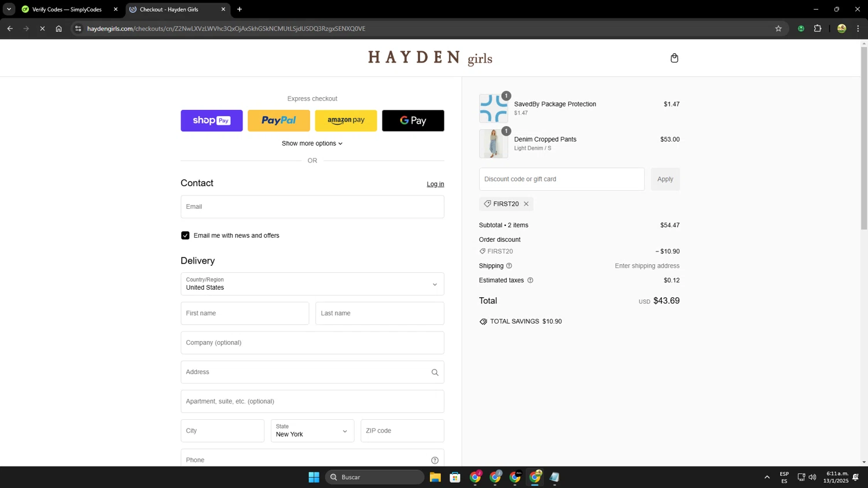Open the notepad app in the taskbar
868x488 pixels.
(554, 477)
